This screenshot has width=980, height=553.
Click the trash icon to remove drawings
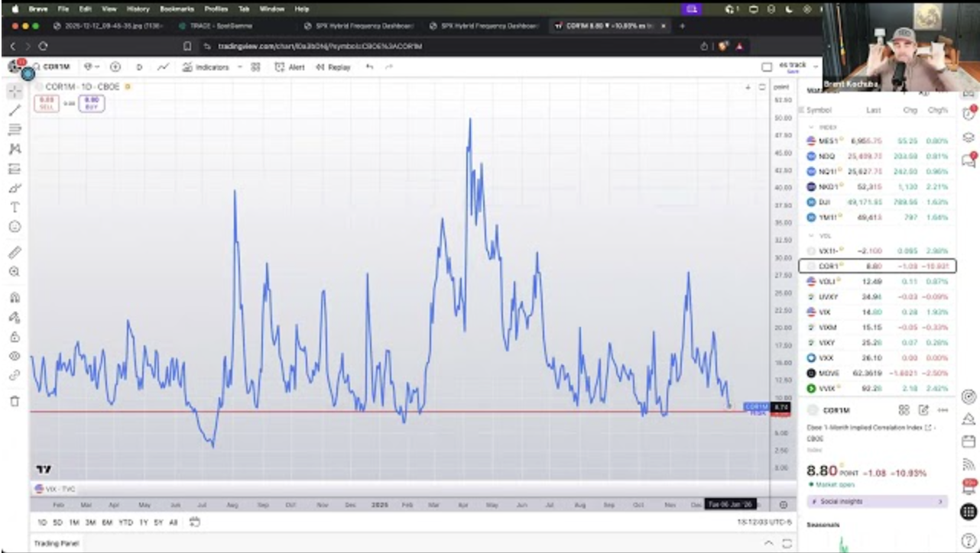tap(15, 401)
